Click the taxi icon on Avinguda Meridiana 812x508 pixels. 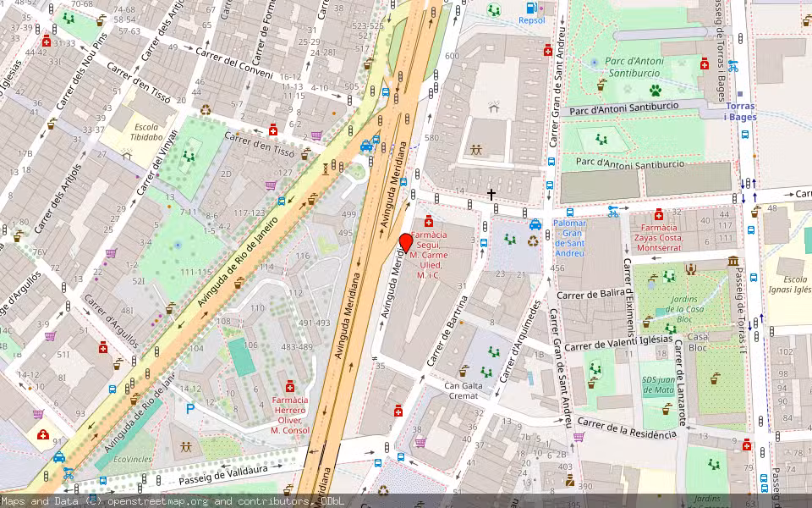coord(366,146)
